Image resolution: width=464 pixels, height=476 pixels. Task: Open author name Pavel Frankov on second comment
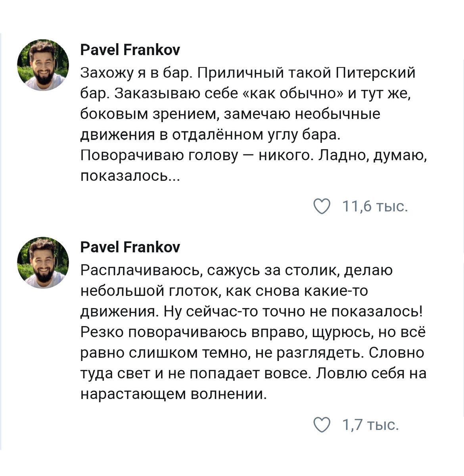[x=130, y=248]
